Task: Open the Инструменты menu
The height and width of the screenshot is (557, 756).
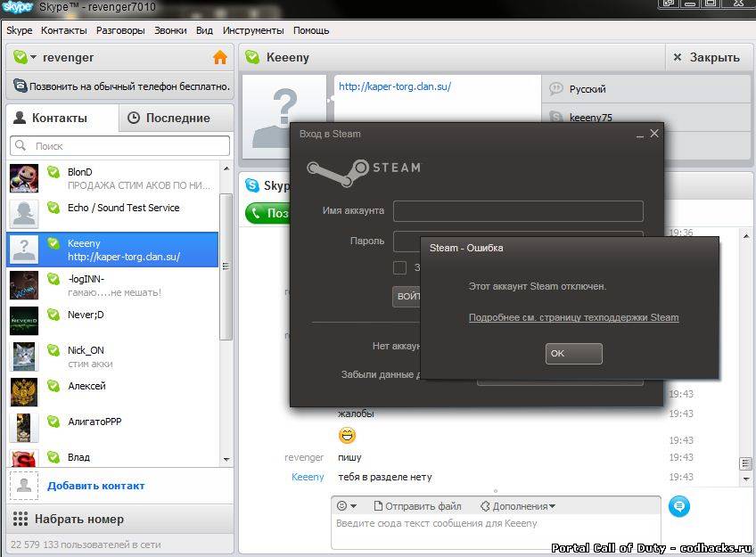Action: tap(253, 30)
